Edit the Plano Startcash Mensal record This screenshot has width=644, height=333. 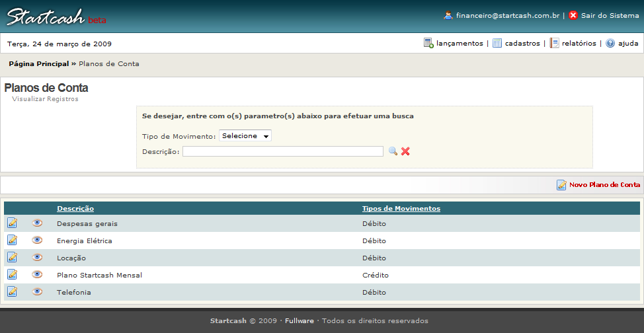pos(12,275)
